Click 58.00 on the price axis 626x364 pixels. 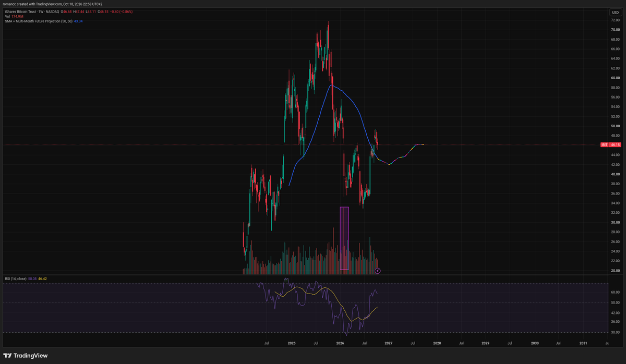click(615, 88)
